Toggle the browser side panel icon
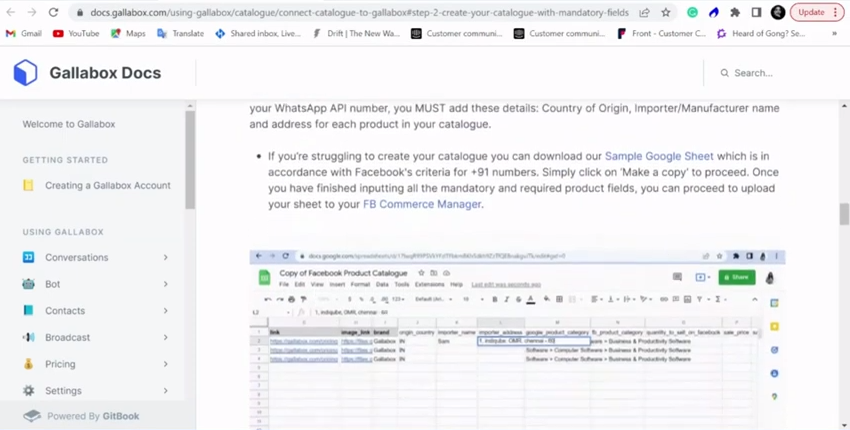This screenshot has width=850, height=430. [x=756, y=12]
